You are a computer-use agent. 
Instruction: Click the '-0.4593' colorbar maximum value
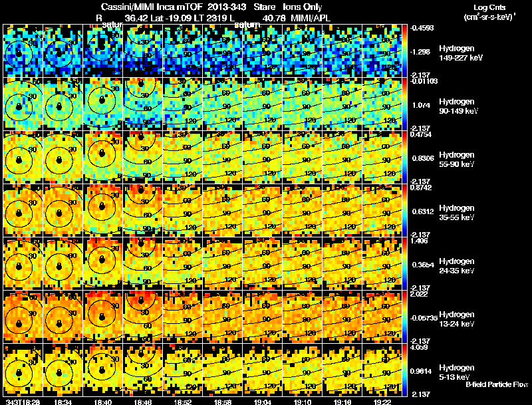point(422,28)
